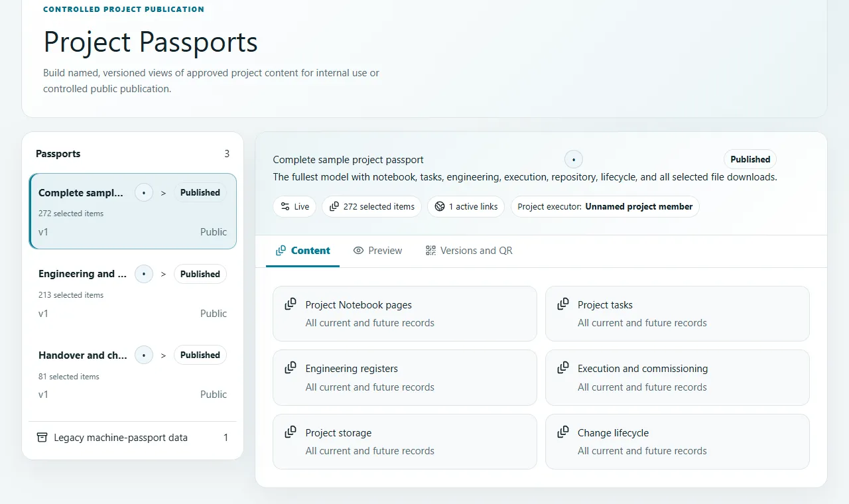
Task: Click the copy icon on Engineering registers card
Action: [291, 368]
